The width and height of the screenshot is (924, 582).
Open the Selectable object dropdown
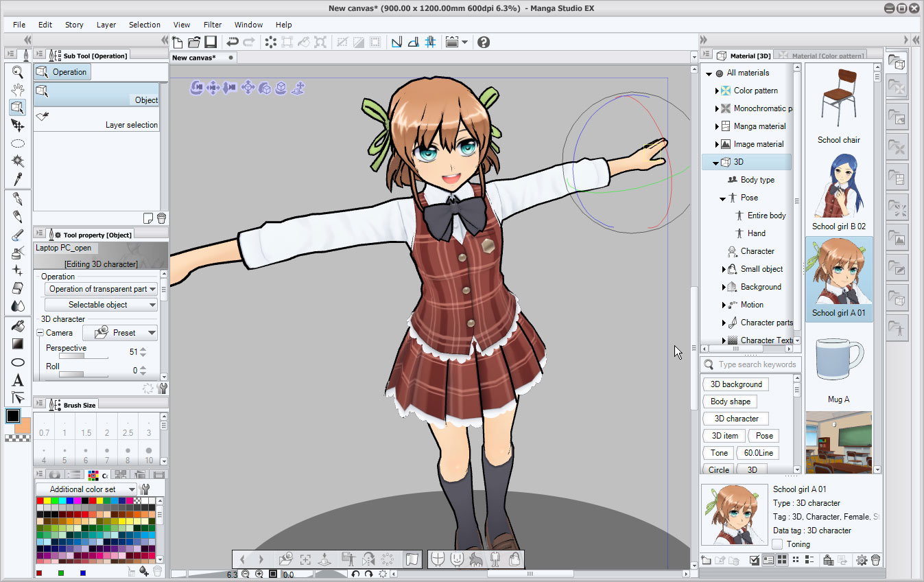101,305
